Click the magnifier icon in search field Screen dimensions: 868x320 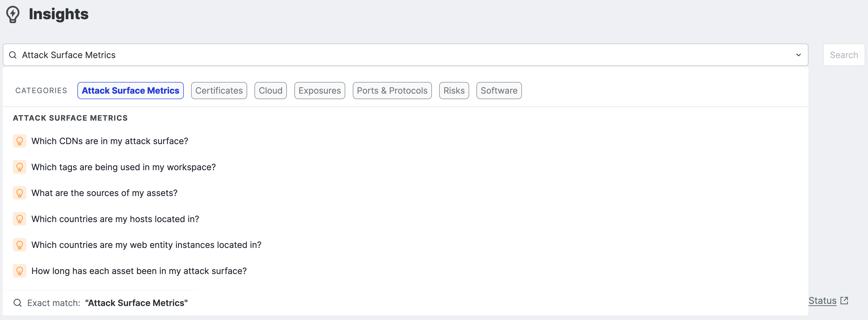click(x=13, y=55)
